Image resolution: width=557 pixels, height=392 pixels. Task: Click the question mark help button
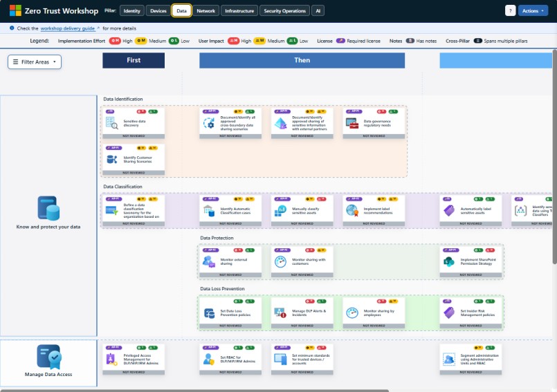511,11
